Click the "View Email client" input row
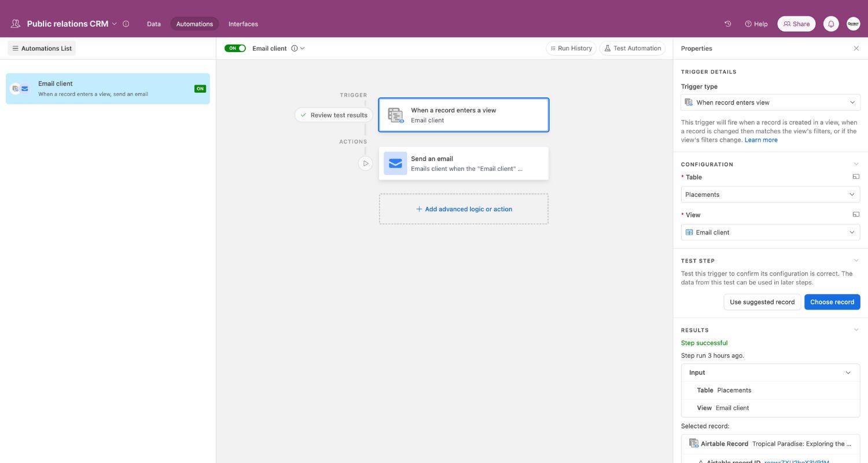Viewport: 868px width, 463px height. pos(771,408)
